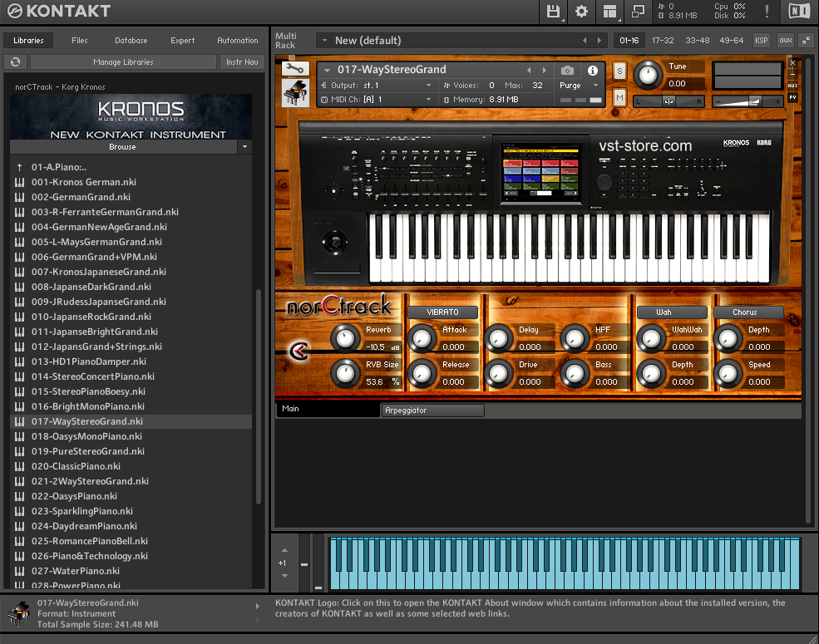The image size is (819, 644).
Task: Click the KONTAKT logo
Action: [x=58, y=11]
